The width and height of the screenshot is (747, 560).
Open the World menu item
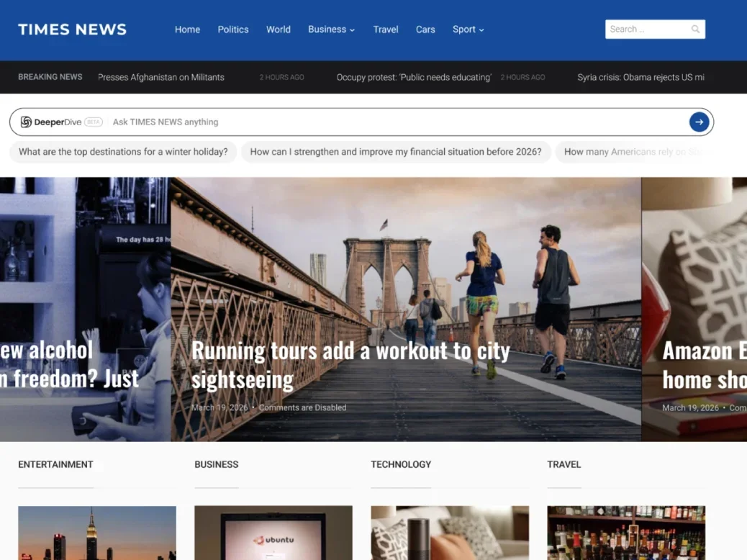(x=279, y=30)
